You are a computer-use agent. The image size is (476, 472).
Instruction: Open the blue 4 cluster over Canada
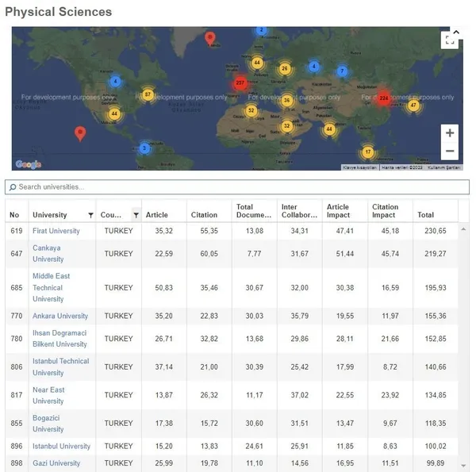pos(115,82)
